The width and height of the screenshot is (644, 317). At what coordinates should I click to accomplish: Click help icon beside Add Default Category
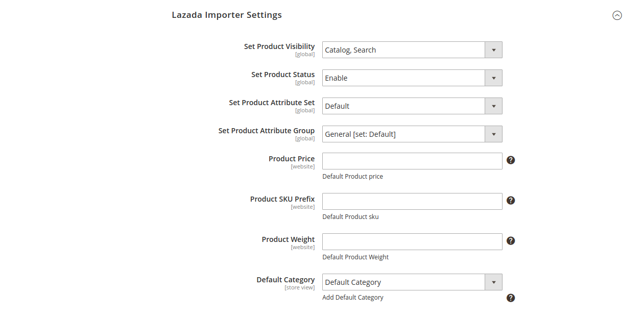click(x=511, y=298)
